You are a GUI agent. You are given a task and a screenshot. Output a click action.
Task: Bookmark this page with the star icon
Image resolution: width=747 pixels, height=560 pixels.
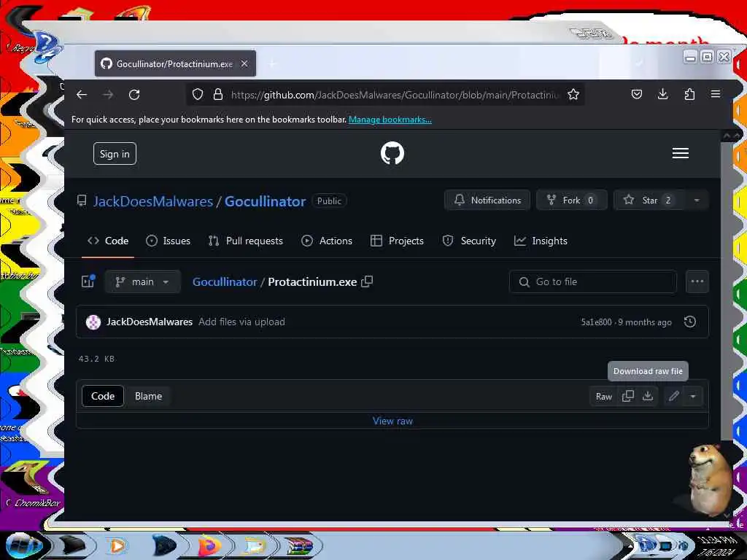573,94
